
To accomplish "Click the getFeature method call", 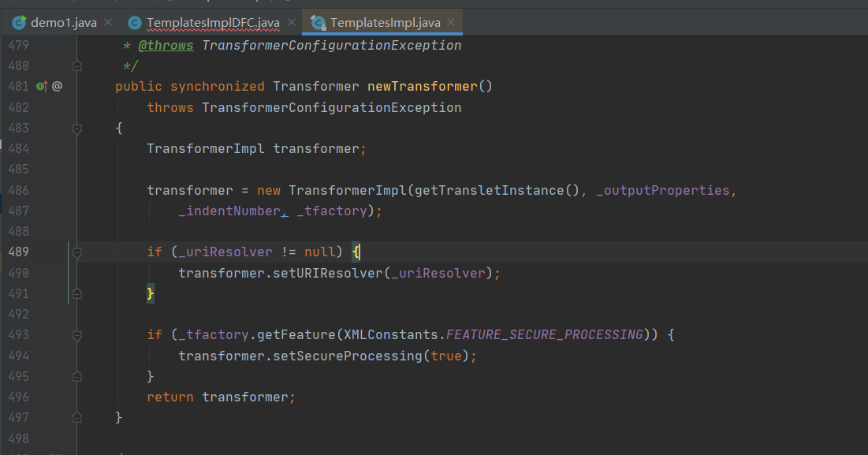I will [x=296, y=335].
